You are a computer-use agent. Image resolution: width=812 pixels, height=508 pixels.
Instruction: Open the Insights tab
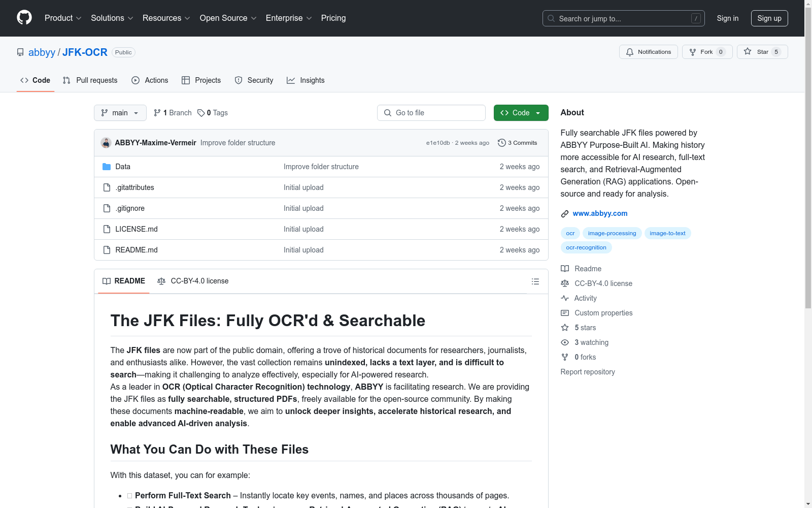(306, 80)
